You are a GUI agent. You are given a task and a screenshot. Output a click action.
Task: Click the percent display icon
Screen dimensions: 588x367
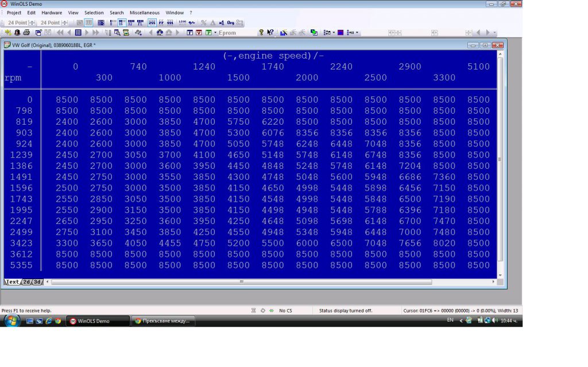(x=203, y=23)
